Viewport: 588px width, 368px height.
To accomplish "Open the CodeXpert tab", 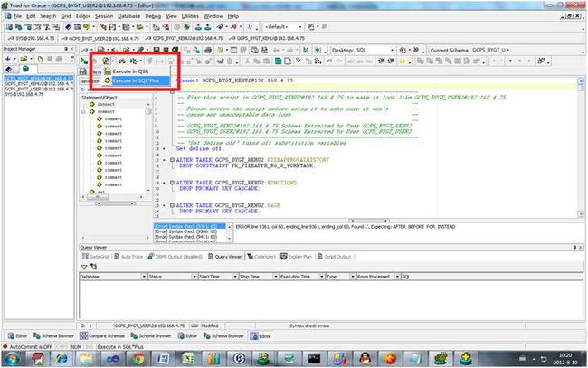I will 261,257.
